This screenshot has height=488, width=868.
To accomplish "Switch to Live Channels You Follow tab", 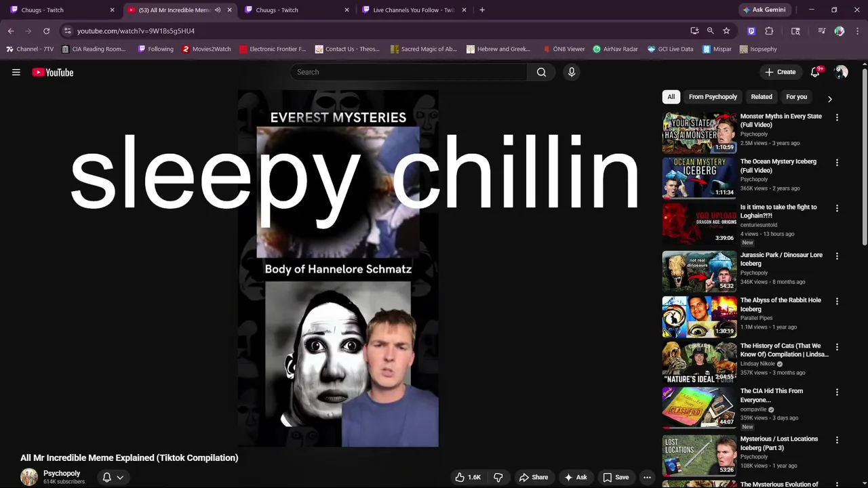I will click(x=412, y=10).
